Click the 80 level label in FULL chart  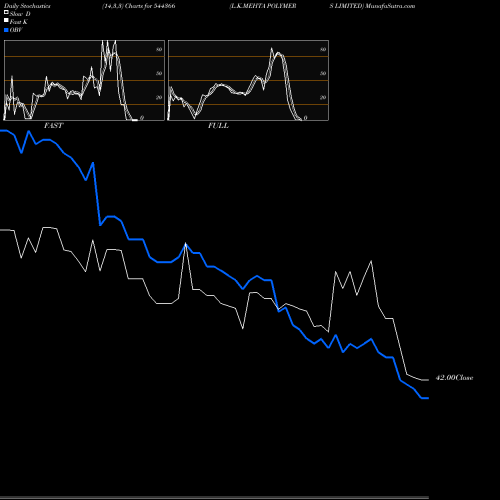pos(323,49)
